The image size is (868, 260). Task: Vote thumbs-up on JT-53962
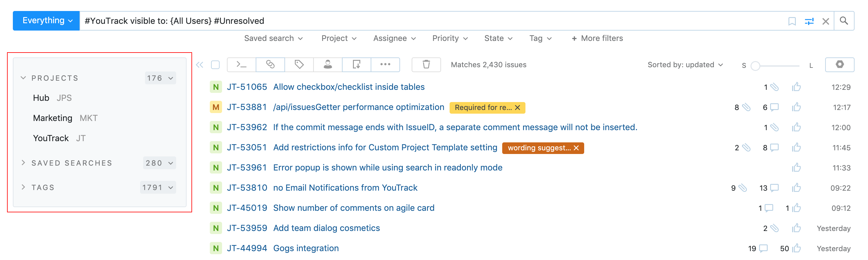pos(796,127)
